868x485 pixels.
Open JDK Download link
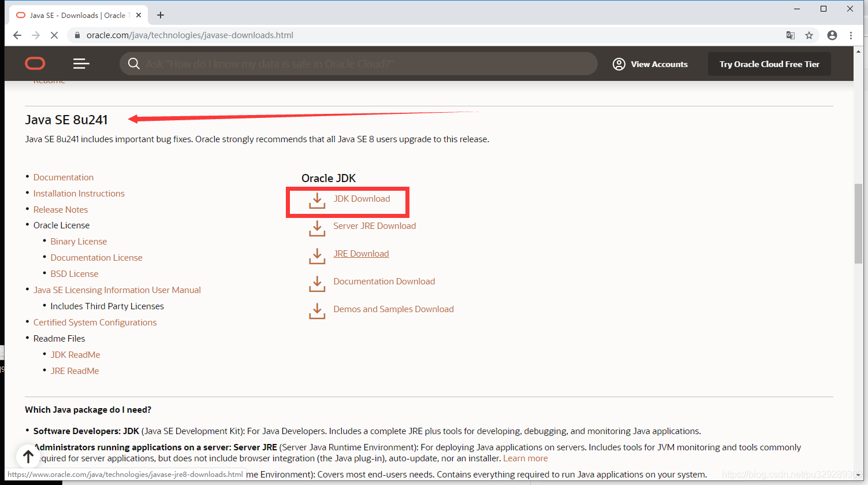point(362,199)
